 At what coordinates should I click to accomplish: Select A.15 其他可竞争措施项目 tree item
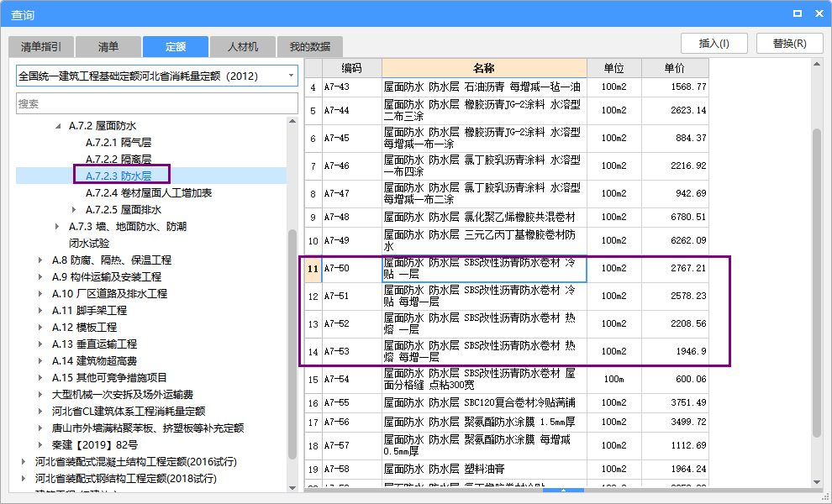109,378
